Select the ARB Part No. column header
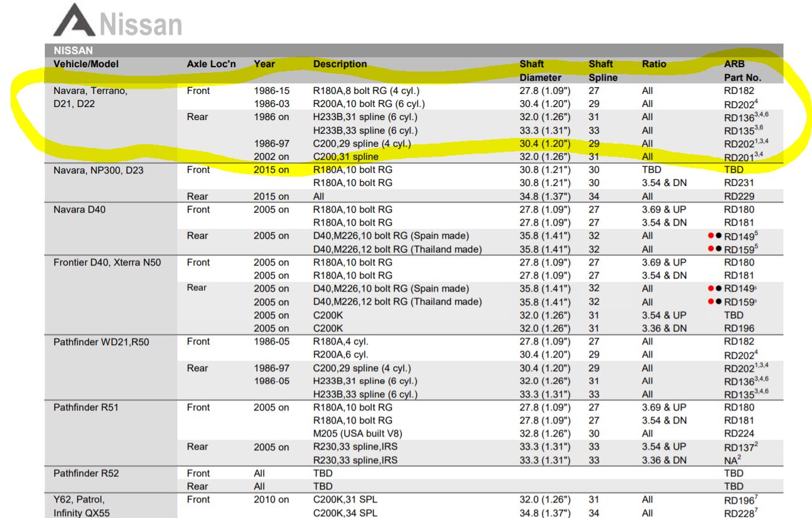Screen dimensions: 812x518 click(742, 71)
